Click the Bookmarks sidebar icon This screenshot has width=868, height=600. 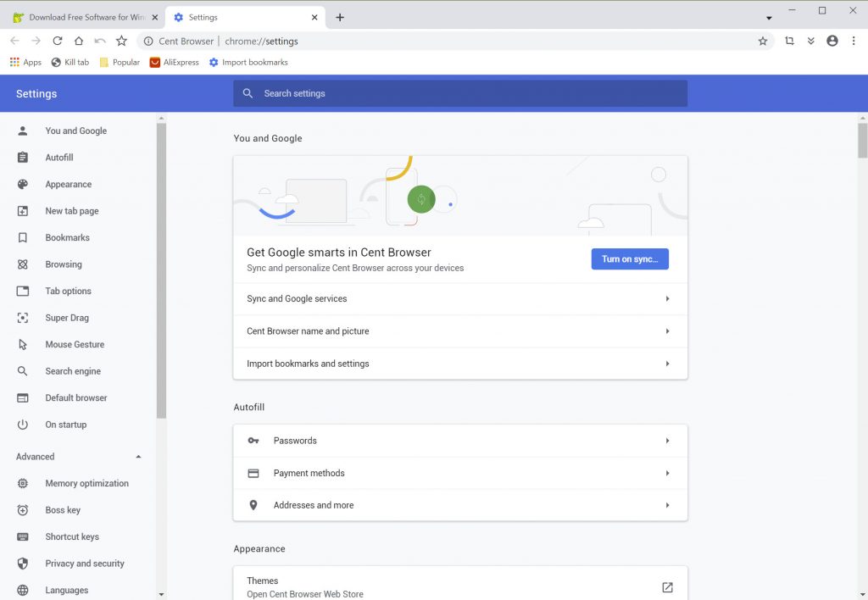click(23, 237)
